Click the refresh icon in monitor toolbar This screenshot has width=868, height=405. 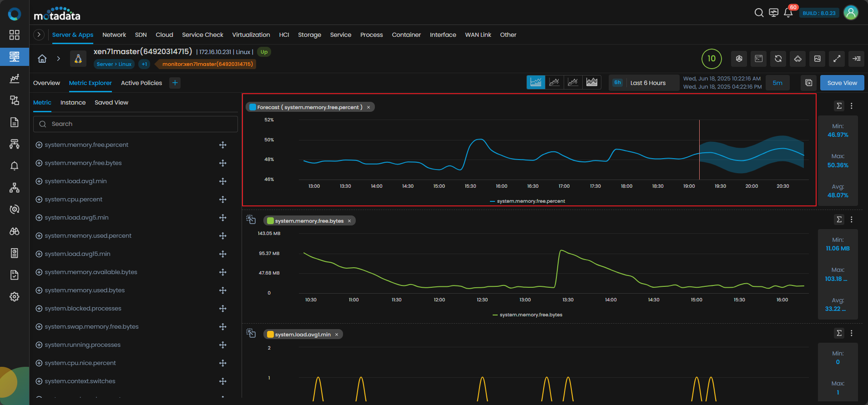(778, 59)
